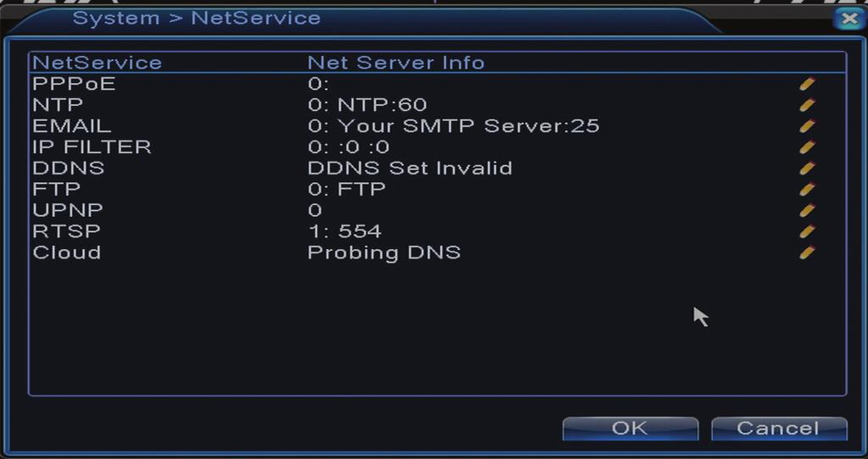Click the Net Server Info column header
Image resolution: width=868 pixels, height=459 pixels.
tap(396, 63)
